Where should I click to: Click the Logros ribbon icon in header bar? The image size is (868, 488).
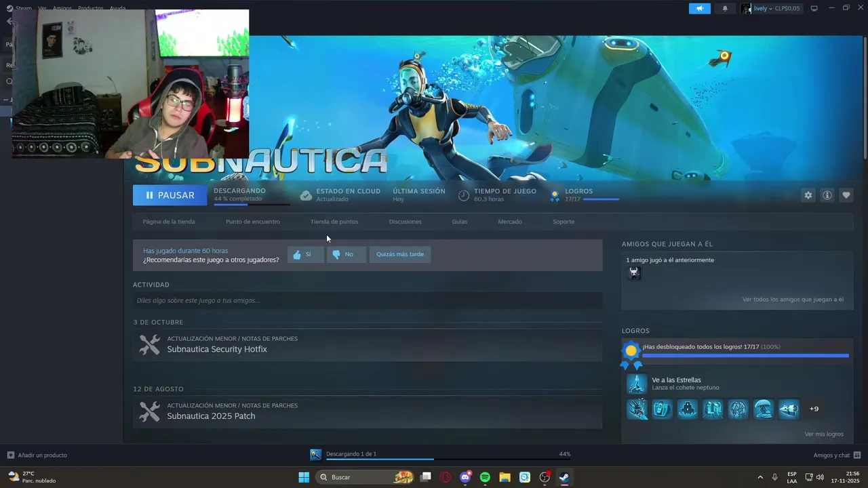(555, 196)
